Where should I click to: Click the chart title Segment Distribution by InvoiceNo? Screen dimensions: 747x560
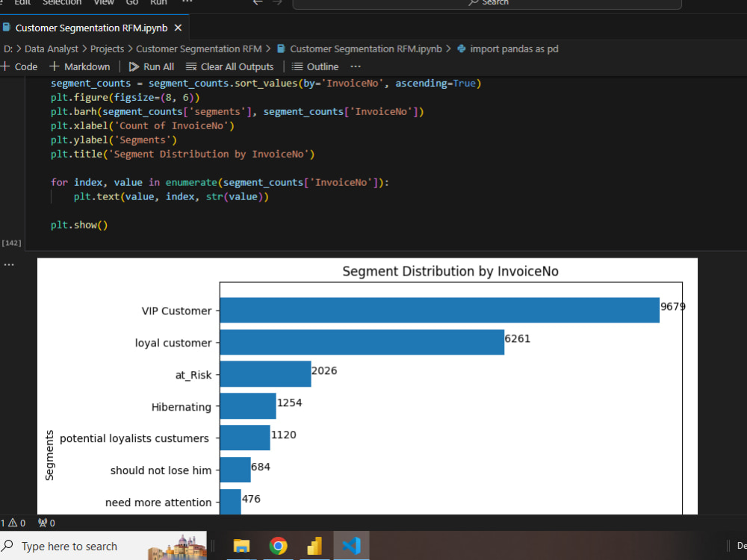click(x=450, y=272)
